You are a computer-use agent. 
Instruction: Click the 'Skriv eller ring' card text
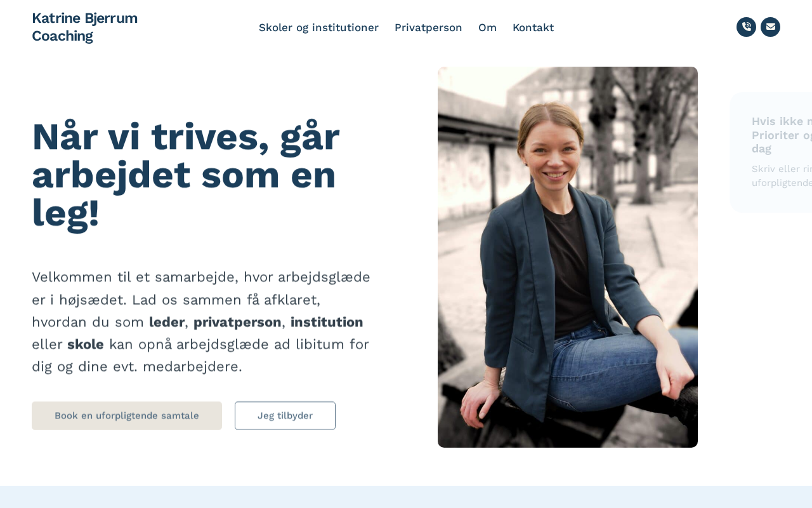(x=782, y=176)
